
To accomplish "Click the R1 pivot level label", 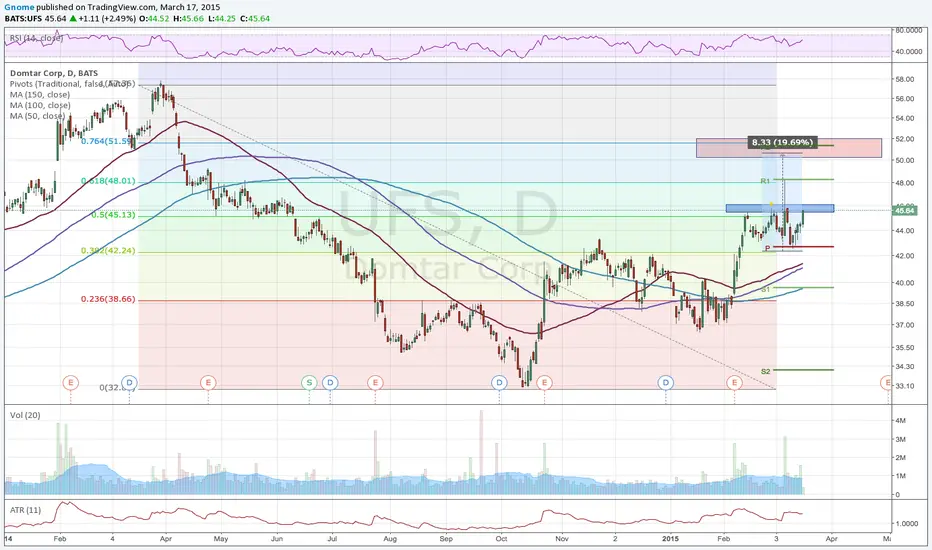I will [765, 181].
